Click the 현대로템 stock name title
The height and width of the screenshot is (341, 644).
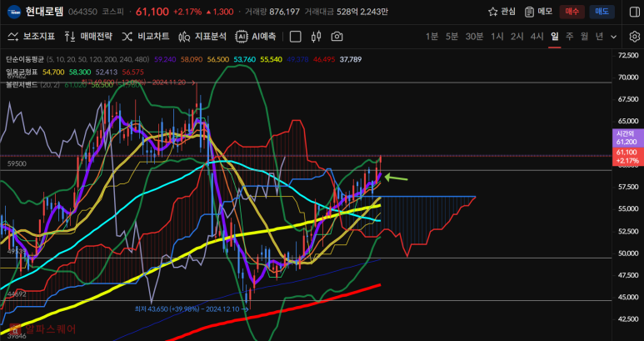click(44, 12)
